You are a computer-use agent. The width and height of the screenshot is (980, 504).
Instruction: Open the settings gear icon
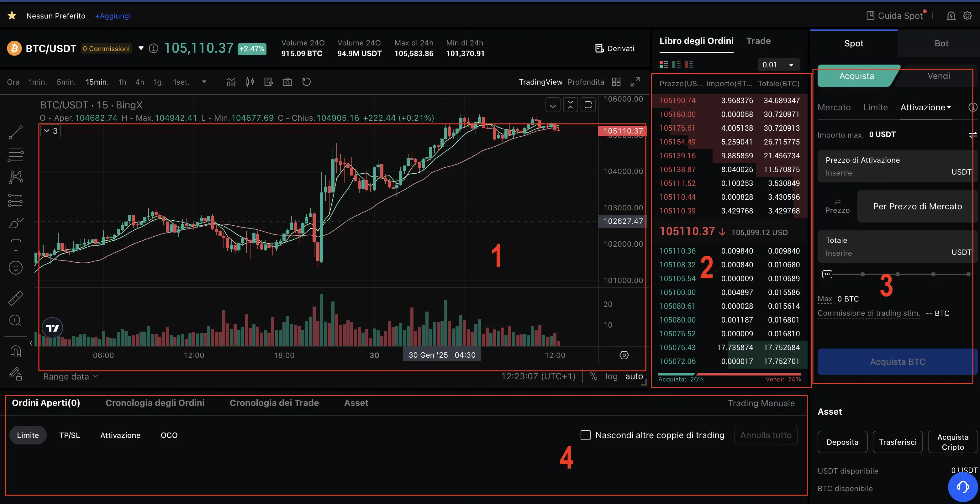(967, 16)
